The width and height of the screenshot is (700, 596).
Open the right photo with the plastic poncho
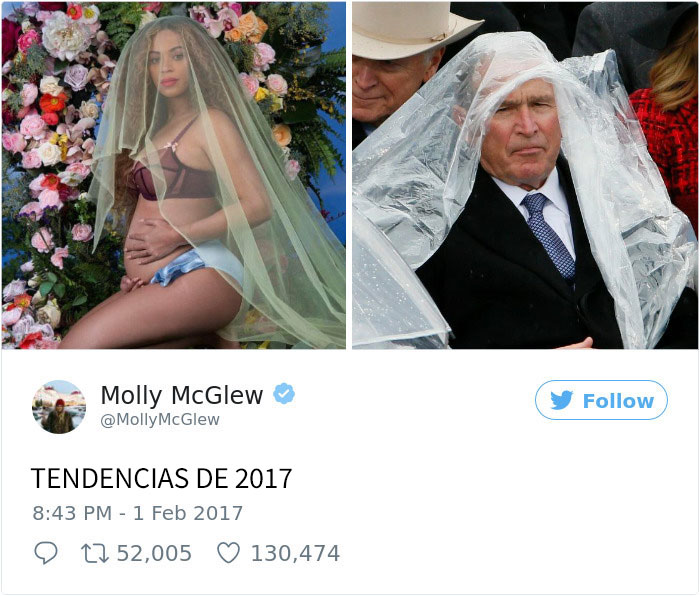pyautogui.click(x=525, y=175)
